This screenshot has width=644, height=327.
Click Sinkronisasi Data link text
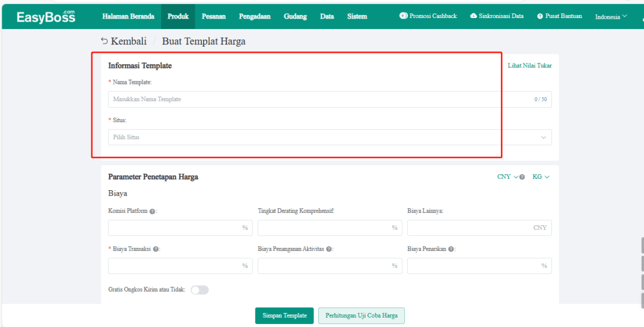[x=501, y=16]
